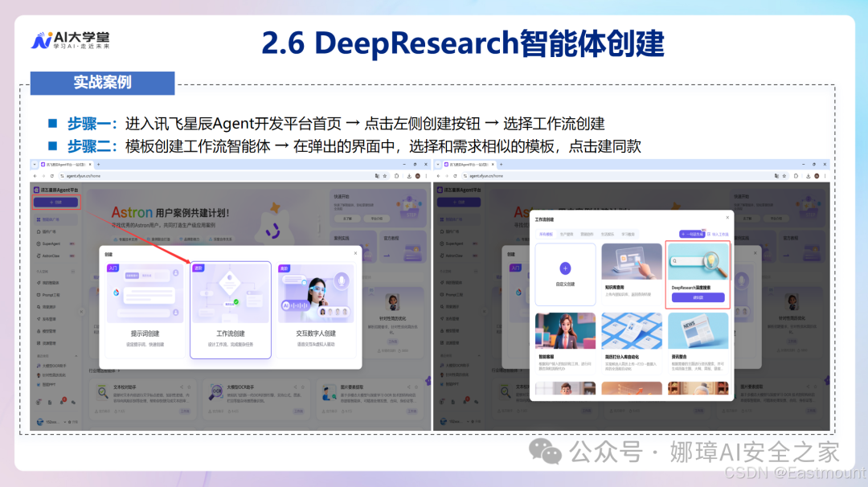
Task: Collapse the left browser's sidebar with the chevron handle
Action: click(81, 312)
